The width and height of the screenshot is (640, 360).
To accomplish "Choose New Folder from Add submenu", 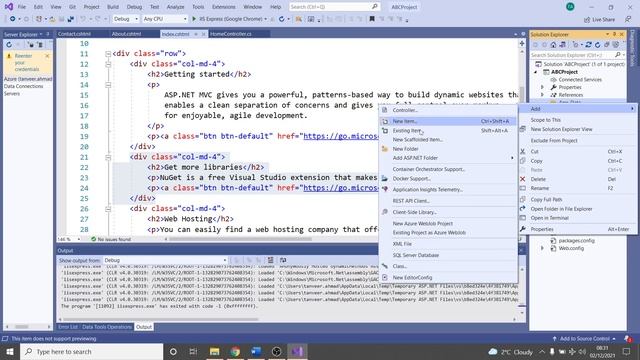I will tap(448, 149).
